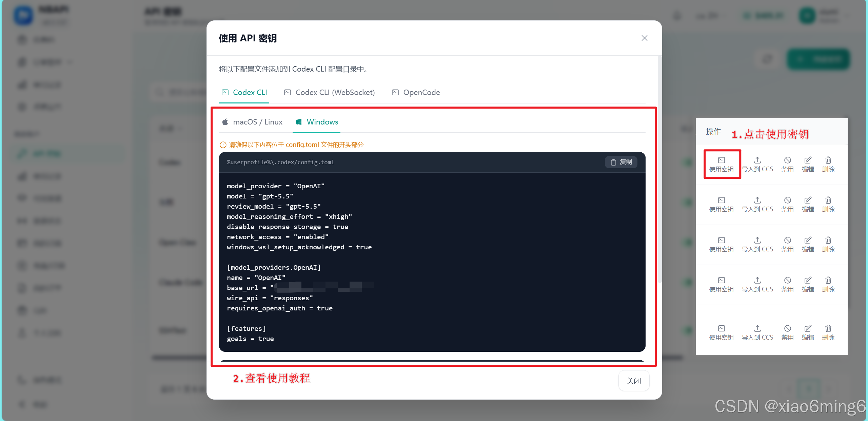Click 禁用 in the first 操作 row

tap(787, 165)
